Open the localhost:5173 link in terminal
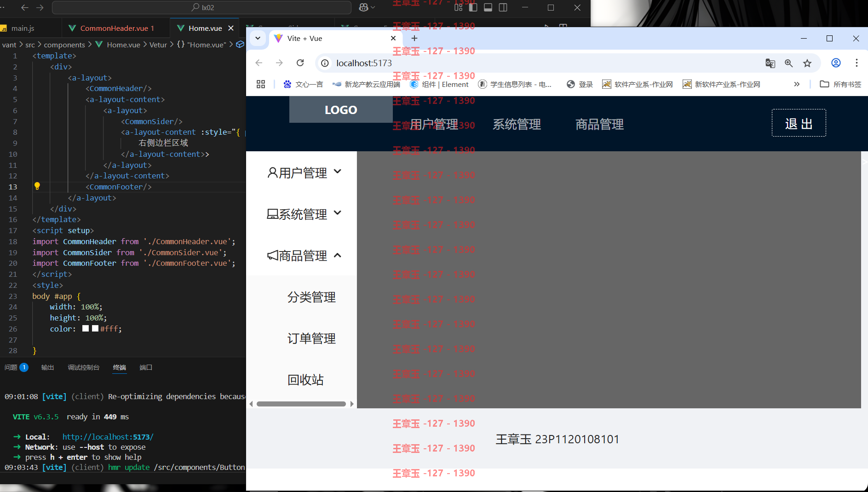This screenshot has height=492, width=868. (108, 437)
